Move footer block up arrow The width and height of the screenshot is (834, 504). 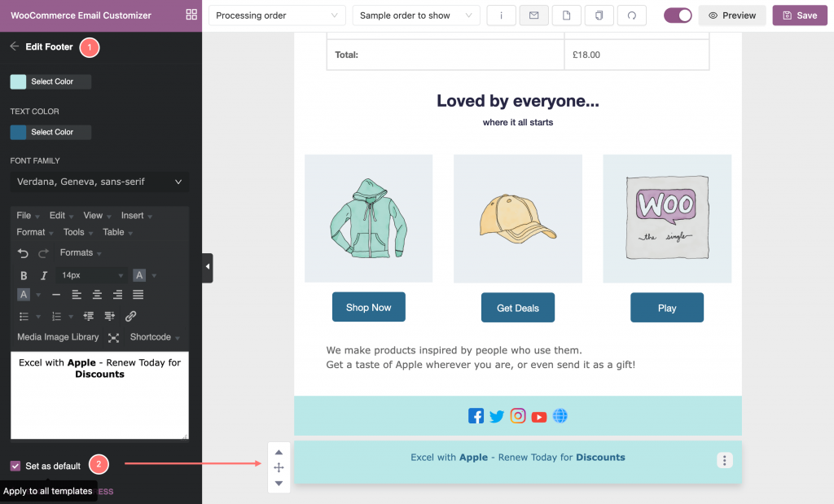[279, 453]
